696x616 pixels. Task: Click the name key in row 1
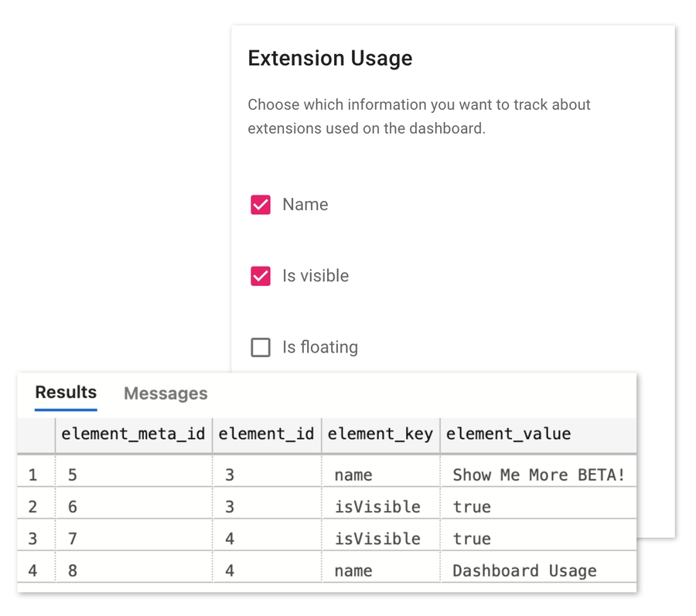(x=352, y=474)
